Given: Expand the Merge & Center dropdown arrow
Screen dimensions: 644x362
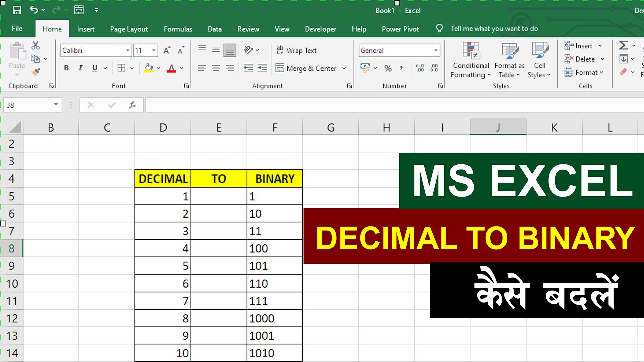Looking at the screenshot, I should [x=344, y=68].
